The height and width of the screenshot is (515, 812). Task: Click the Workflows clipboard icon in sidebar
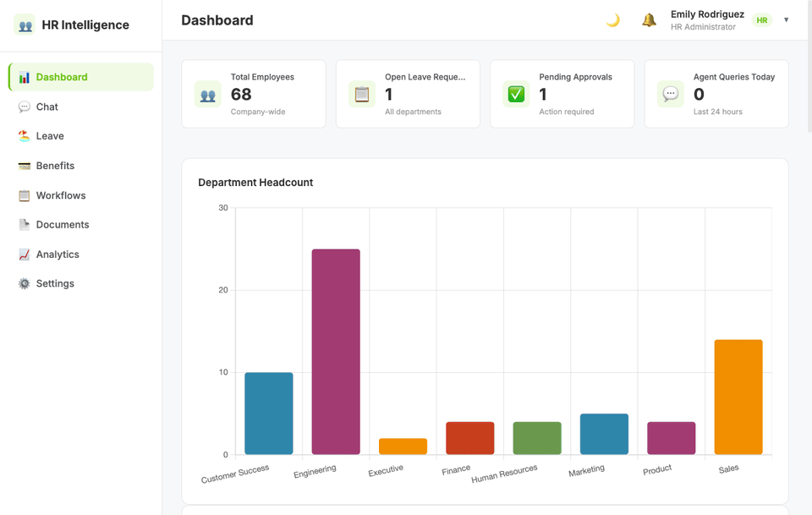(25, 195)
